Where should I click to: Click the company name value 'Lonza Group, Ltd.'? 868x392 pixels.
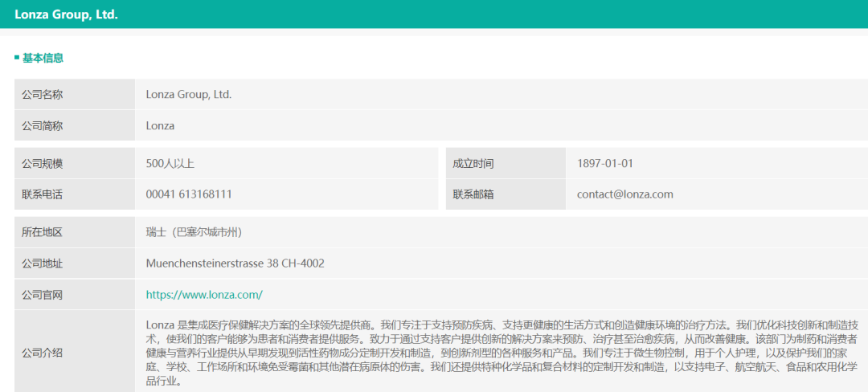click(x=189, y=95)
